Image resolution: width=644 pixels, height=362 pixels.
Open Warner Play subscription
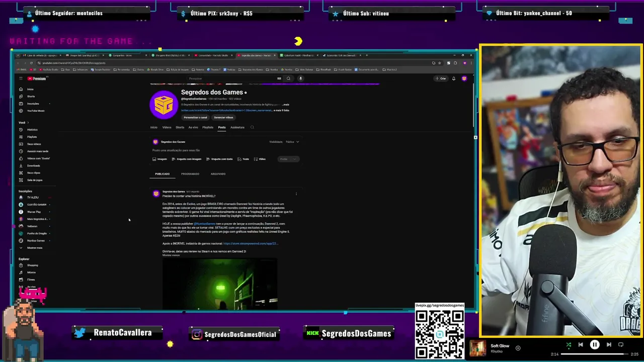pos(34,212)
